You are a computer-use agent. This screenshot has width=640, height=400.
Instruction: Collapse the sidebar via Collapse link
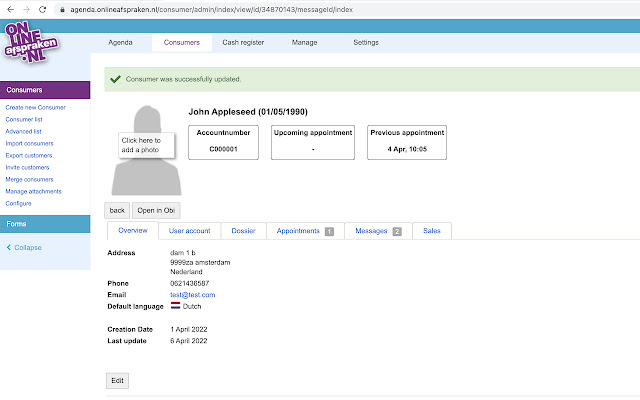pyautogui.click(x=28, y=247)
